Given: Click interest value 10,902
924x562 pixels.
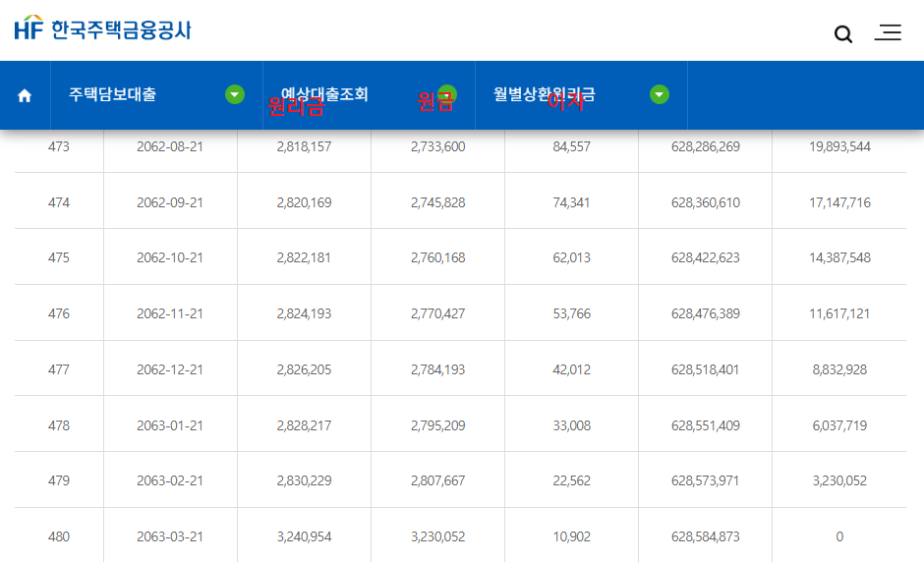Looking at the screenshot, I should (572, 536).
